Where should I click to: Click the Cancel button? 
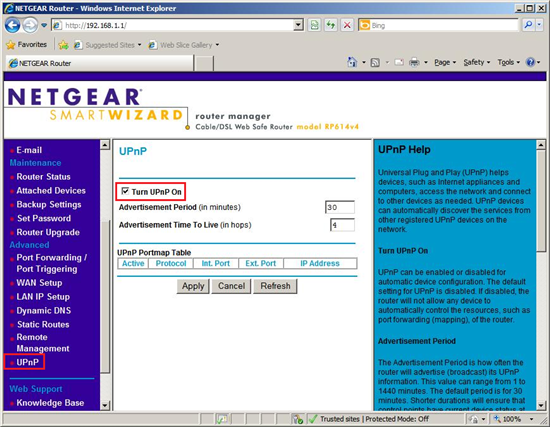click(x=231, y=286)
